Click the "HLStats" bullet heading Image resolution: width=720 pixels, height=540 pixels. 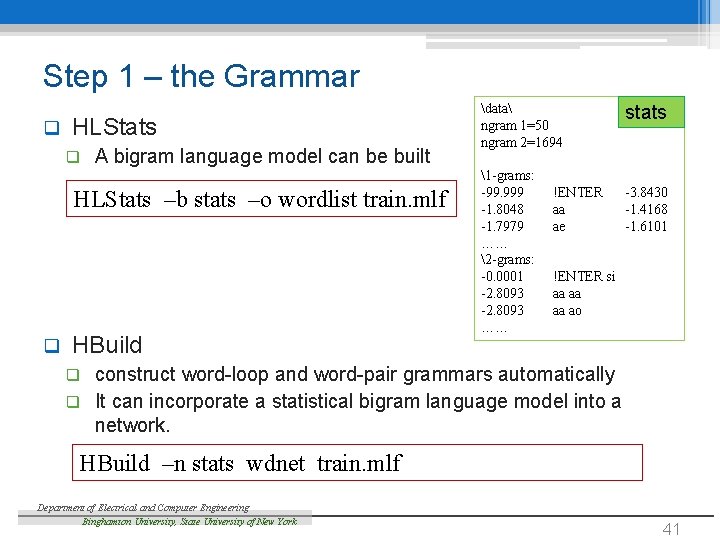click(x=114, y=127)
